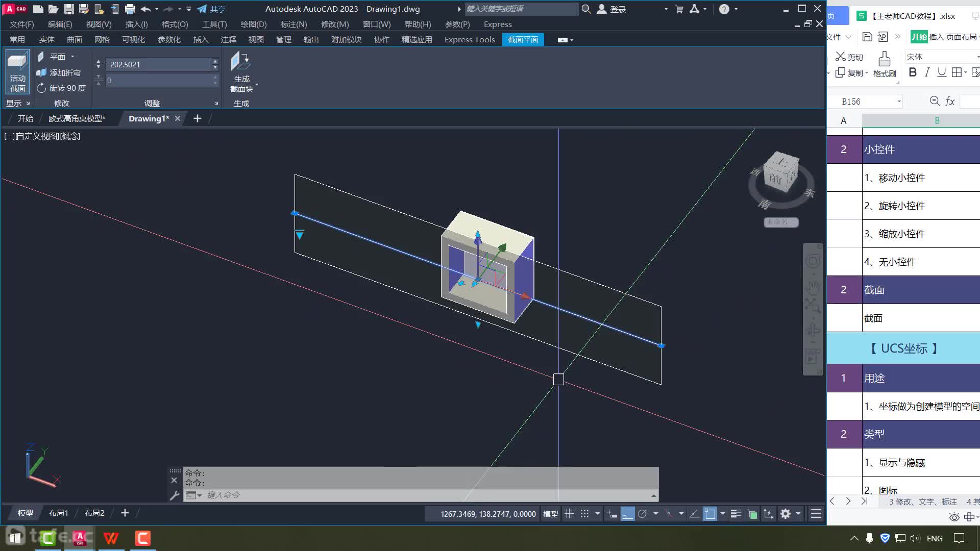Open the object snap settings dropdown arrow
The height and width of the screenshot is (551, 980).
723,514
